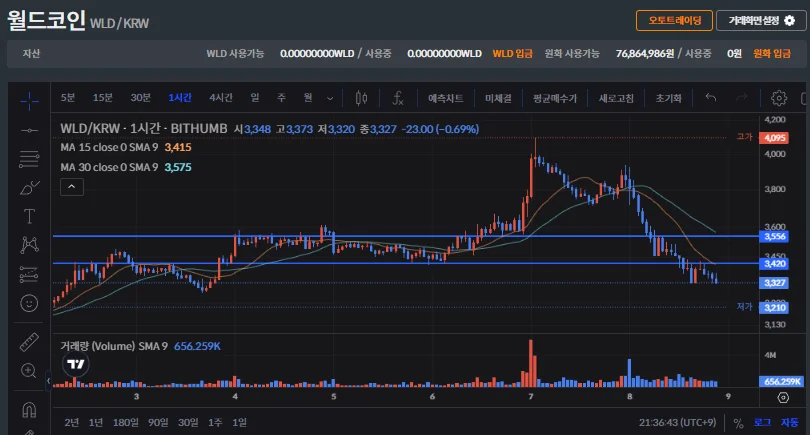Select the trend line drawing tool
Image resolution: width=810 pixels, height=435 pixels.
[29, 131]
